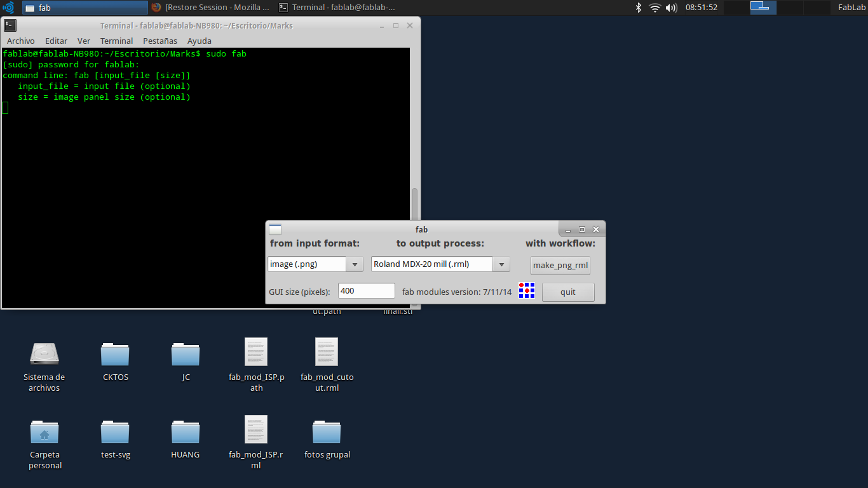Image resolution: width=868 pixels, height=488 pixels.
Task: Open the Pestañas menu in Terminal
Action: tap(160, 41)
